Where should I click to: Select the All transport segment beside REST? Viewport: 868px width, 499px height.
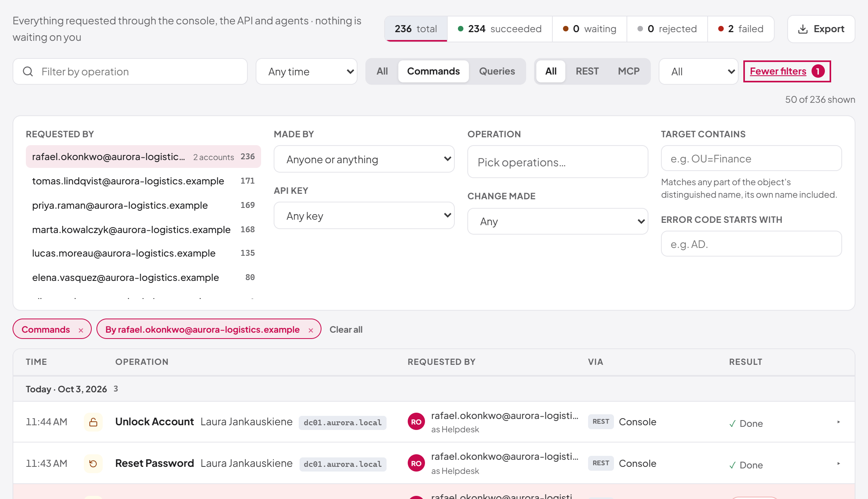pyautogui.click(x=551, y=71)
